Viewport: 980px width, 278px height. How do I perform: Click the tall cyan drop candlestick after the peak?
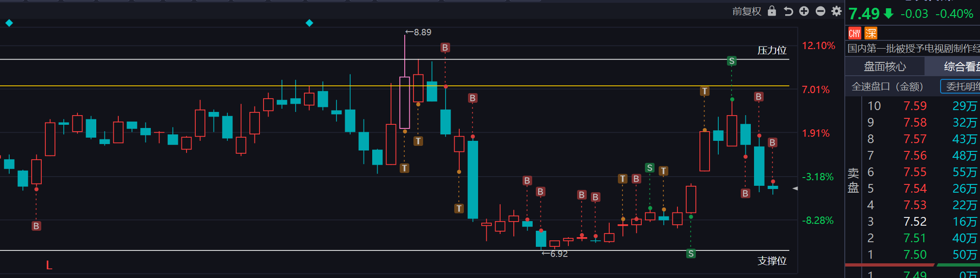[x=473, y=179]
